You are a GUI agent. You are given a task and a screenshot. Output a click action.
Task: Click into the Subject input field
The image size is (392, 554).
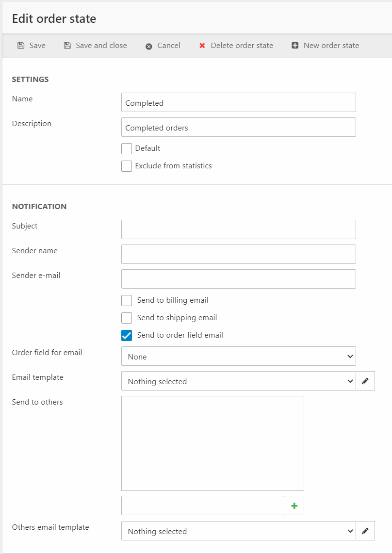pos(238,229)
